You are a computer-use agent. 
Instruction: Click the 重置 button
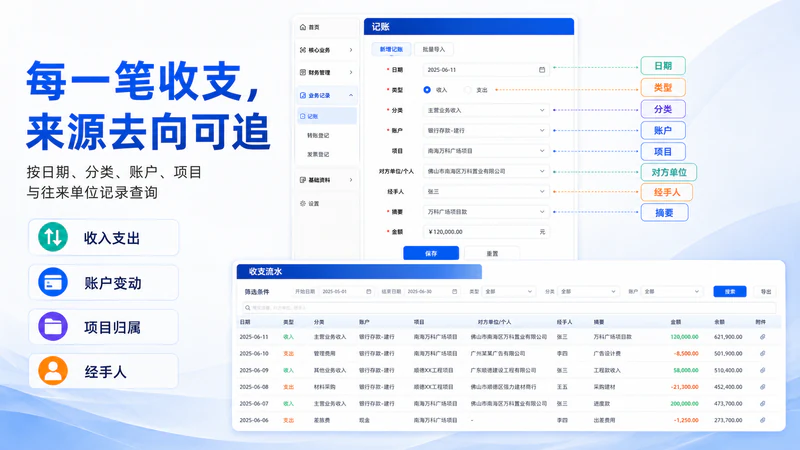(x=492, y=253)
